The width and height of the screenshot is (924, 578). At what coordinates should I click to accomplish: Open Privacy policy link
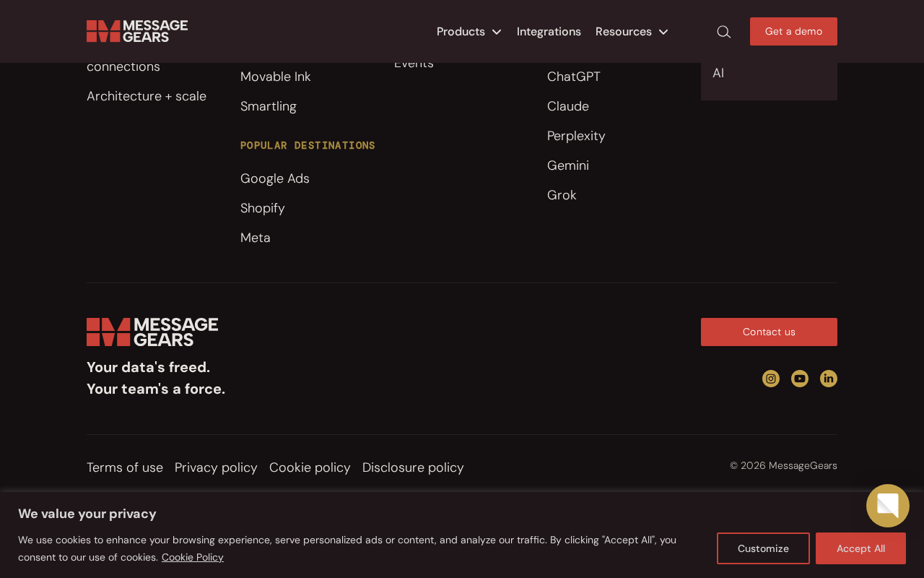[216, 467]
